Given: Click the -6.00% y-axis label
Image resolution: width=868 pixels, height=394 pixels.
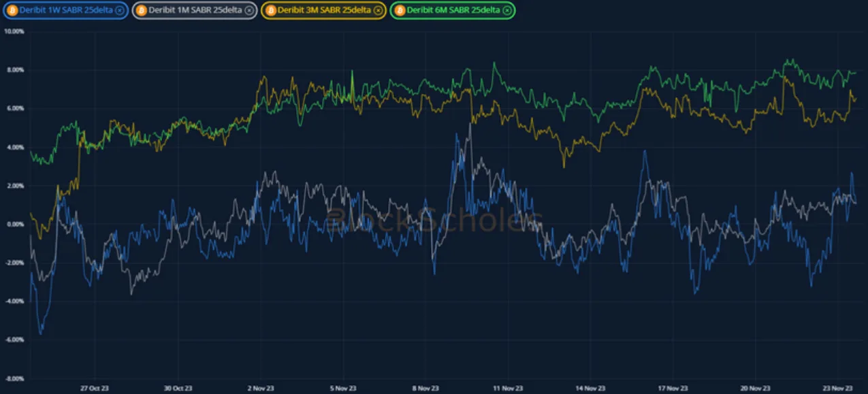Looking at the screenshot, I should 15,340.
